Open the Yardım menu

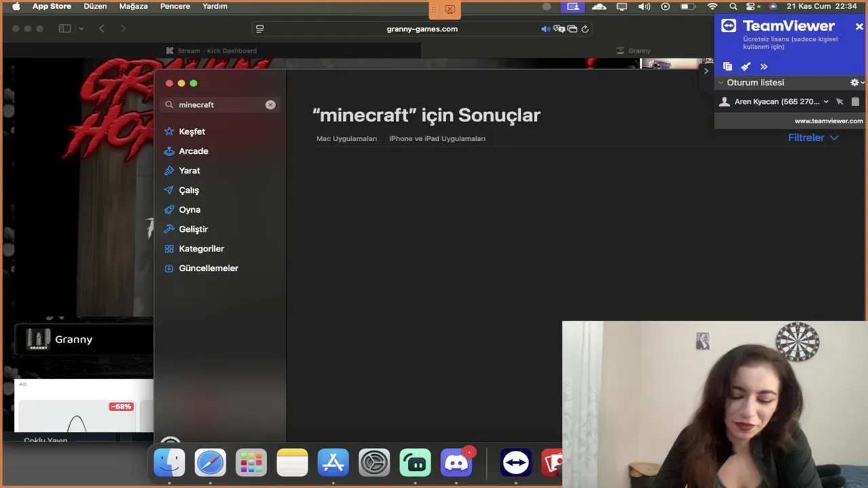point(215,6)
